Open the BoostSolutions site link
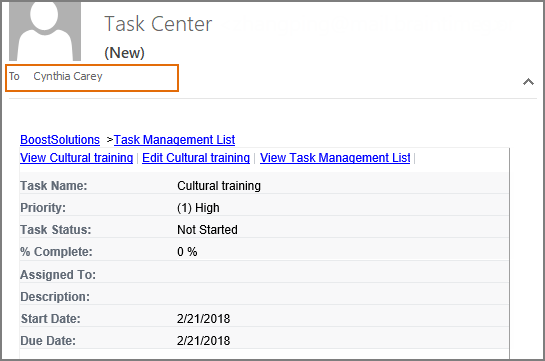This screenshot has width=545, height=361. pos(60,140)
